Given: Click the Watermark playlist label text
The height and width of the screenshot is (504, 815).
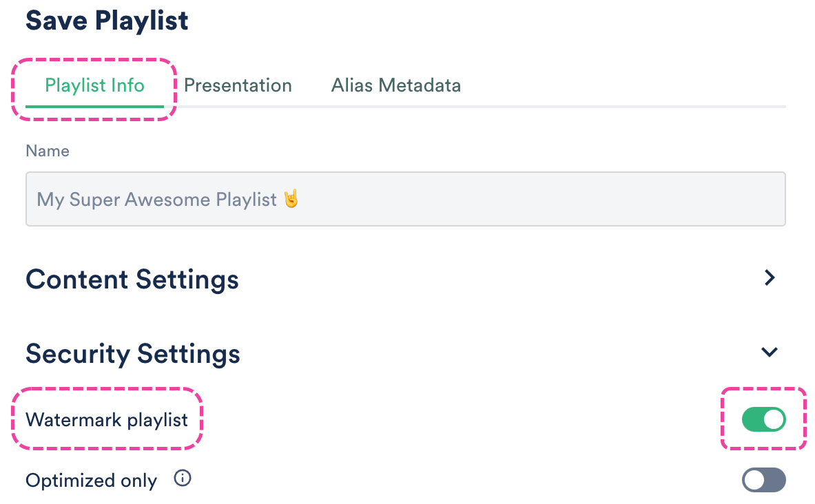Looking at the screenshot, I should [x=107, y=420].
